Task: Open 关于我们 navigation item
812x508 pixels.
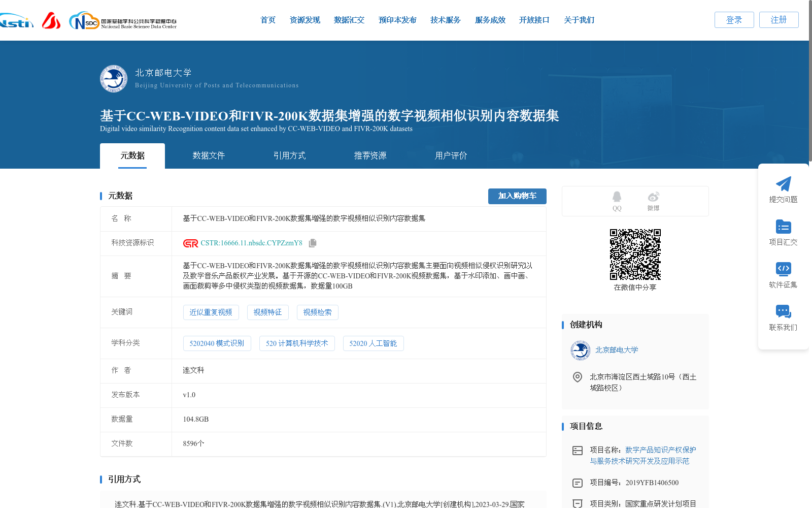Action: tap(579, 20)
